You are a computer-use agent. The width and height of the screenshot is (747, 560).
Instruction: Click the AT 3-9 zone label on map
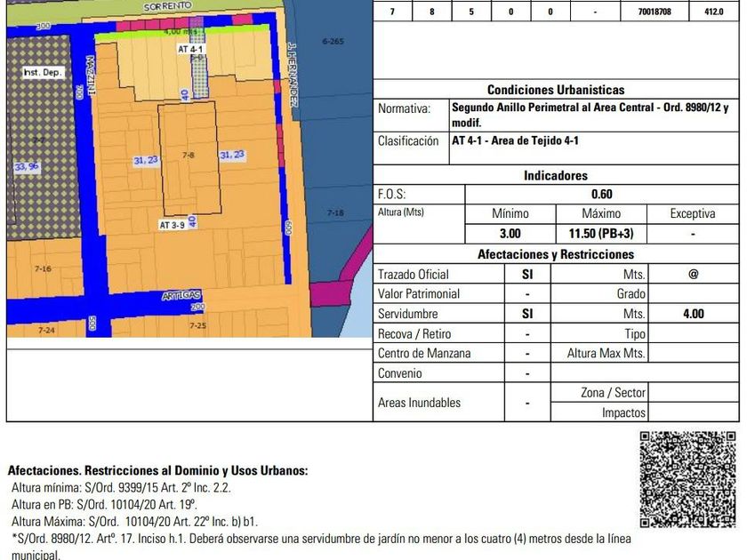tap(172, 225)
